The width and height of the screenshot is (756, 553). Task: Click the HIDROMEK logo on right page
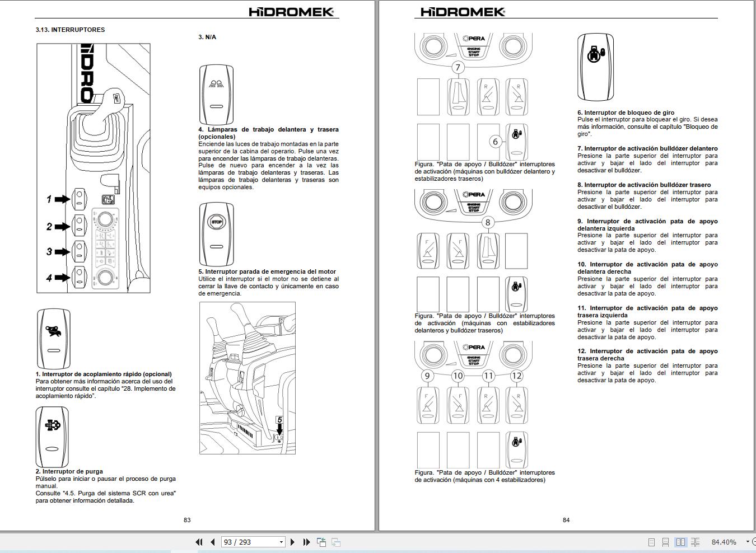coord(463,12)
